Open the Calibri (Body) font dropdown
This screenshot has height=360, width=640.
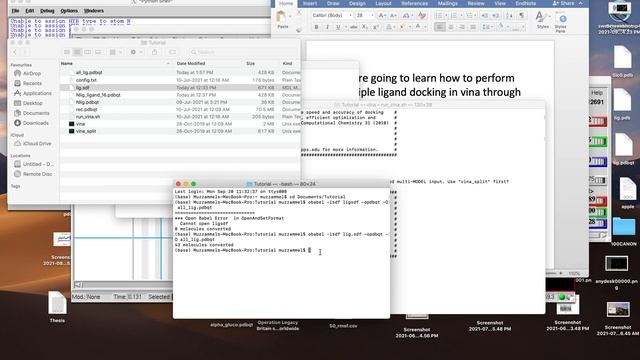tap(350, 16)
